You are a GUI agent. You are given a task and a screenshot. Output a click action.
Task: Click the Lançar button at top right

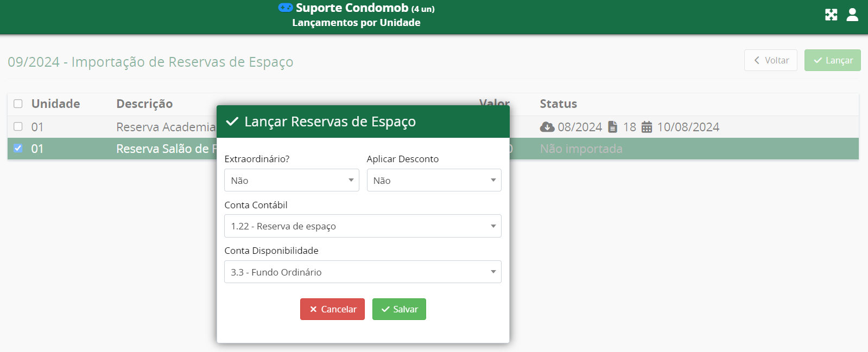(832, 60)
